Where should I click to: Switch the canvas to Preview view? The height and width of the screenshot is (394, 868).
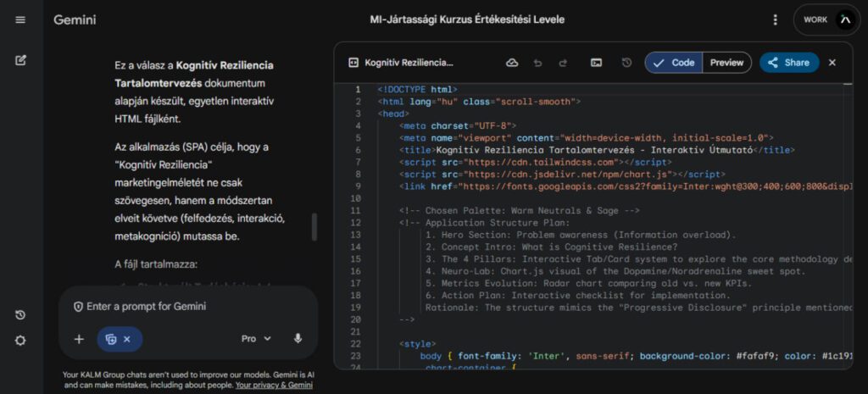(x=726, y=63)
